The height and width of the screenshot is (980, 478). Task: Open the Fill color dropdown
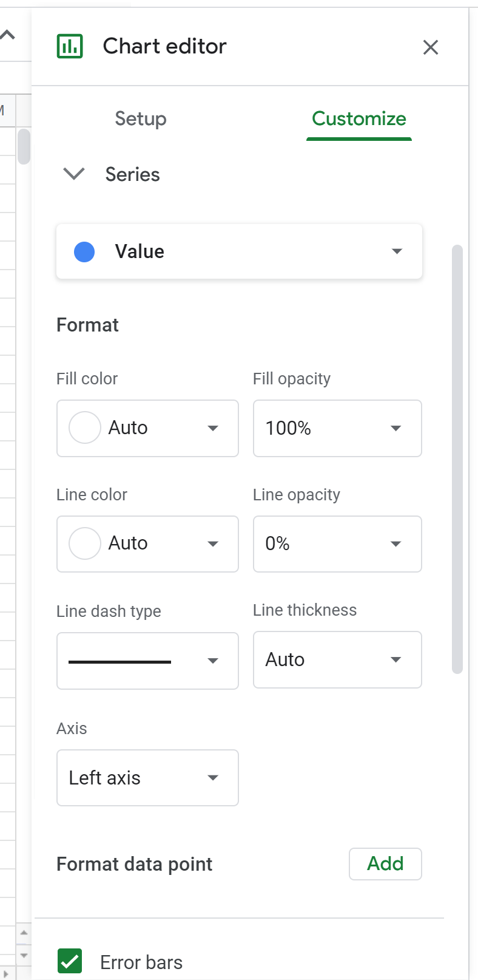point(147,428)
